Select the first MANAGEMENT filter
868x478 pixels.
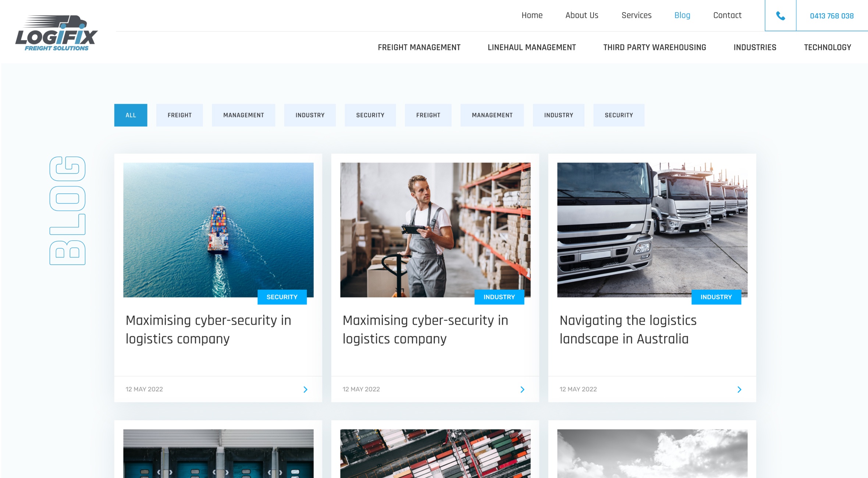pyautogui.click(x=243, y=115)
